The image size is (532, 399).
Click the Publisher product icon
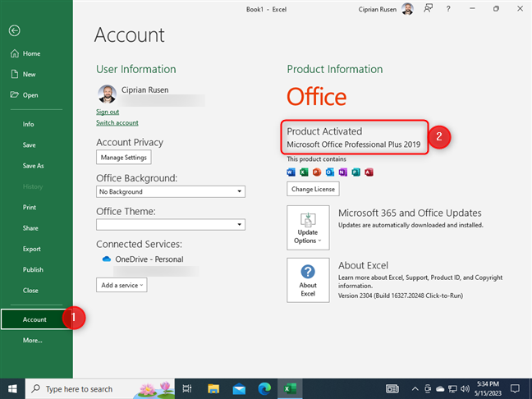[356, 172]
